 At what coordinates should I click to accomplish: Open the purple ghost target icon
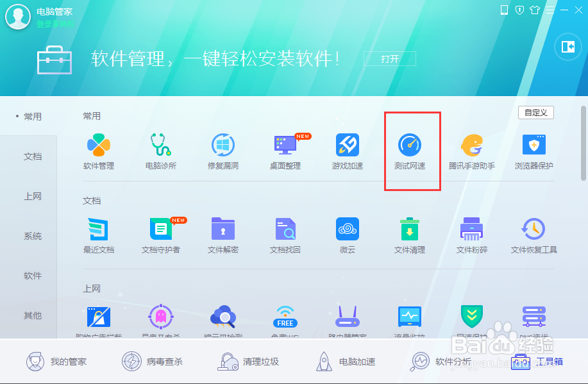[161, 317]
